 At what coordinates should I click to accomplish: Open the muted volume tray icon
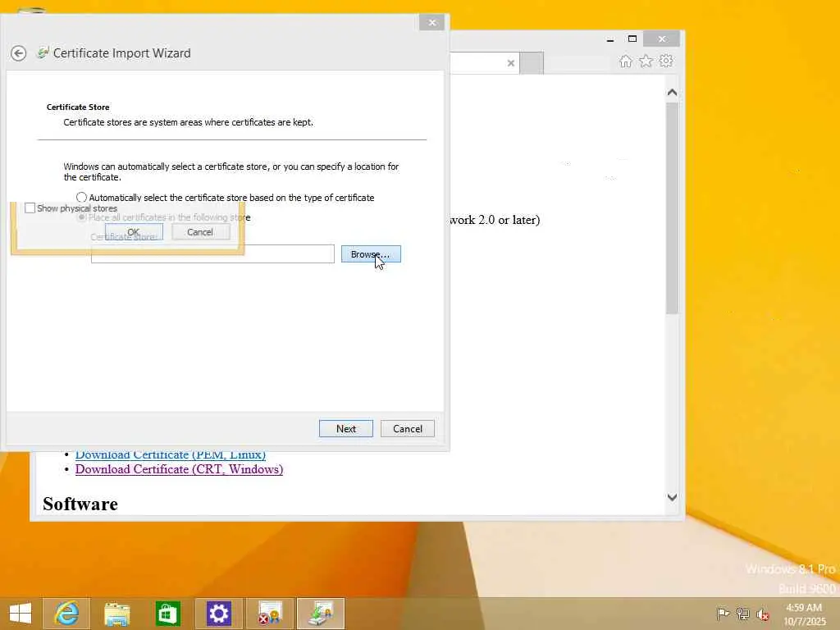click(x=762, y=614)
